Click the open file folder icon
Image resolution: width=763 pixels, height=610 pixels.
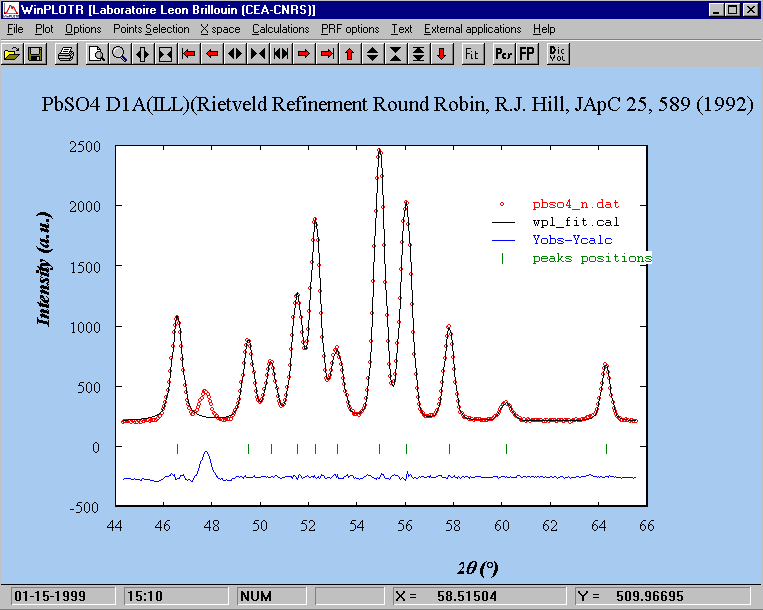12,53
